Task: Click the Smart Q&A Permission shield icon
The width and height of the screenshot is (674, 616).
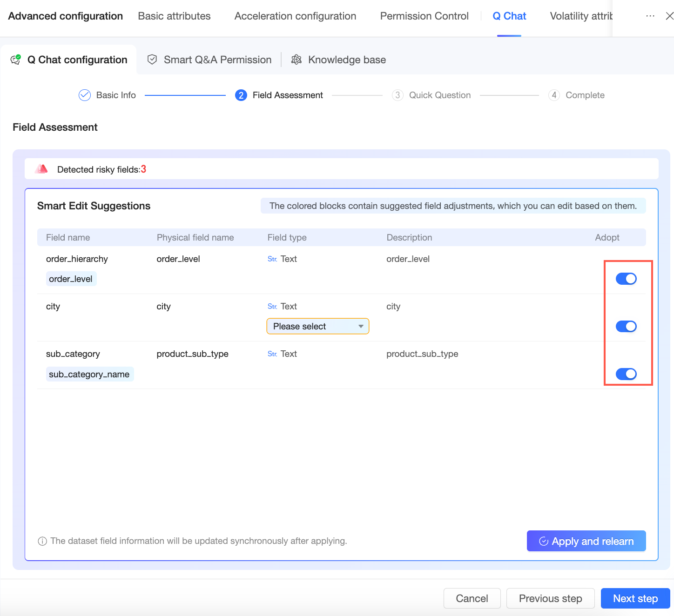Action: pos(152,60)
